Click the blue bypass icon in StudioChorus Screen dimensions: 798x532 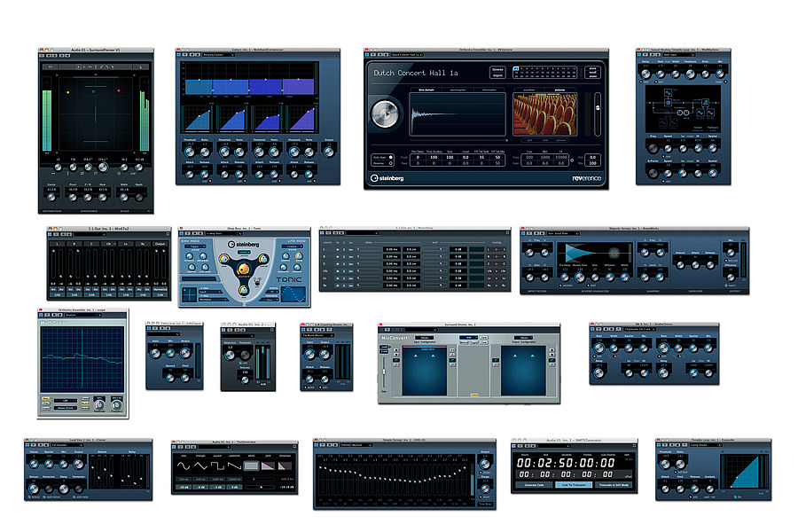click(593, 329)
